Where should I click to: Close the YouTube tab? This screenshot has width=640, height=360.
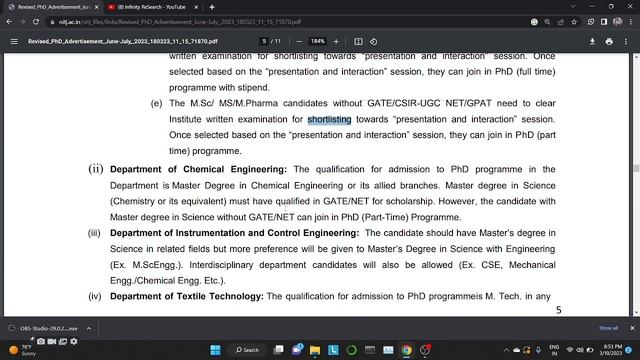tap(196, 7)
